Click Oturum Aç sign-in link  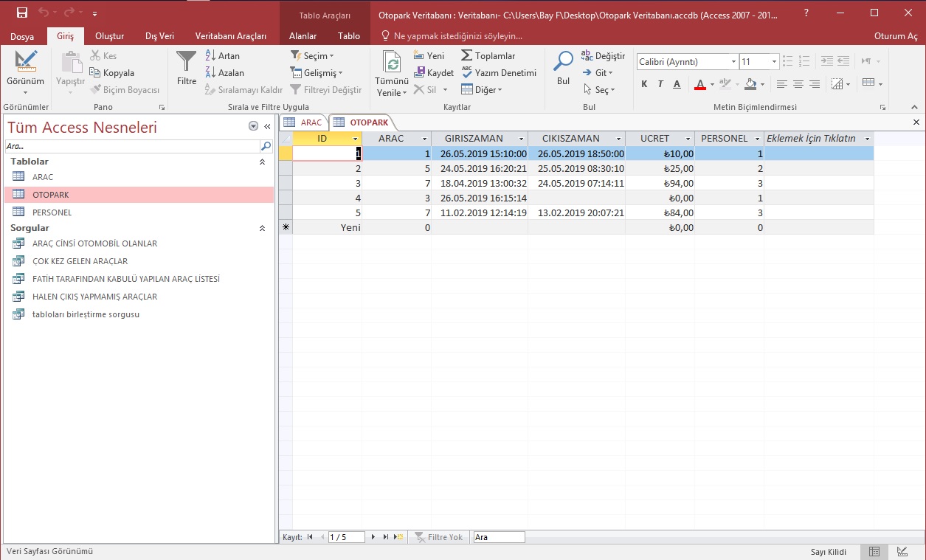click(895, 36)
